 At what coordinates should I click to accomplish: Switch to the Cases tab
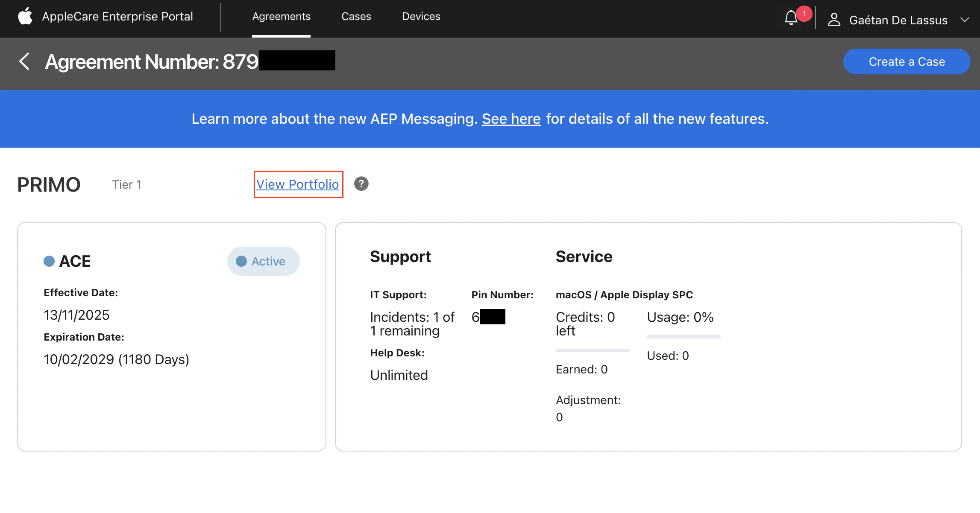(356, 16)
